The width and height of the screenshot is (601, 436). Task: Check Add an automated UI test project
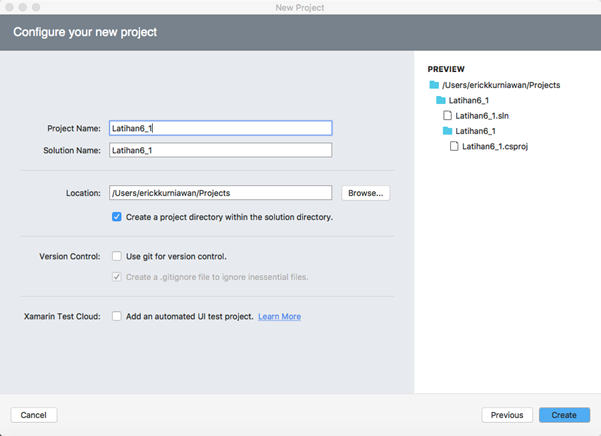tap(117, 316)
